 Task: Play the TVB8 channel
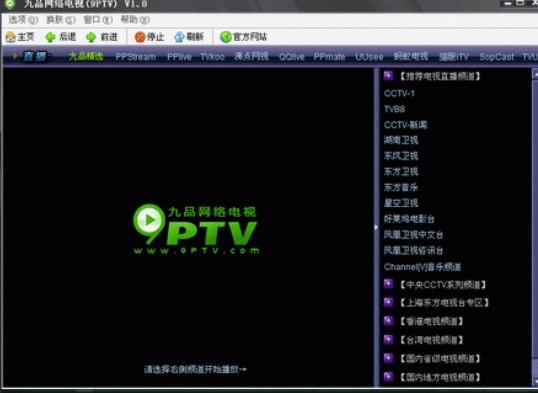[x=395, y=109]
